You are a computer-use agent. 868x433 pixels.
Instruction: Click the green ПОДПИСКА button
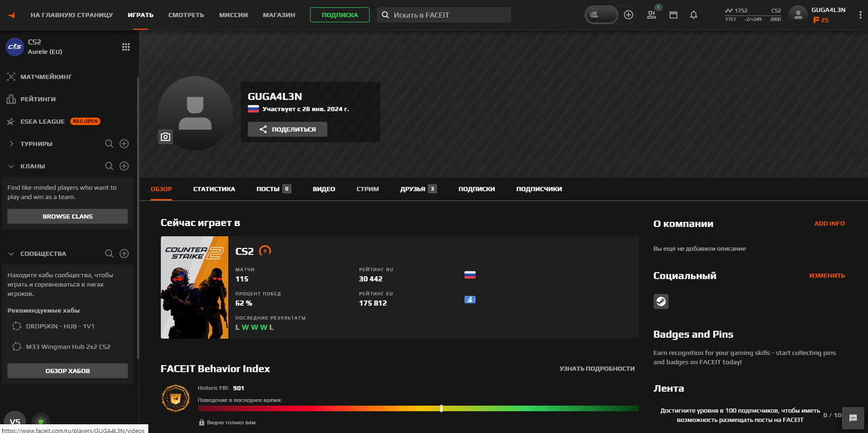pyautogui.click(x=340, y=15)
